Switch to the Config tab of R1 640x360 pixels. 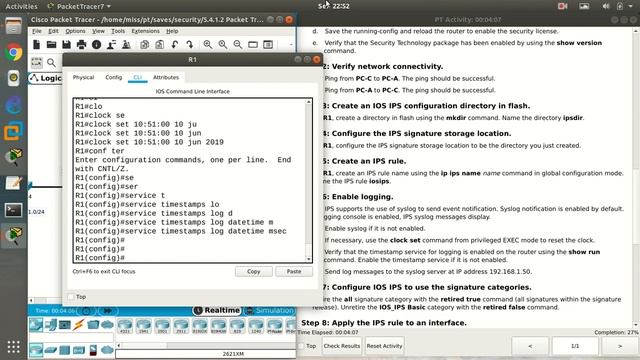pyautogui.click(x=113, y=77)
